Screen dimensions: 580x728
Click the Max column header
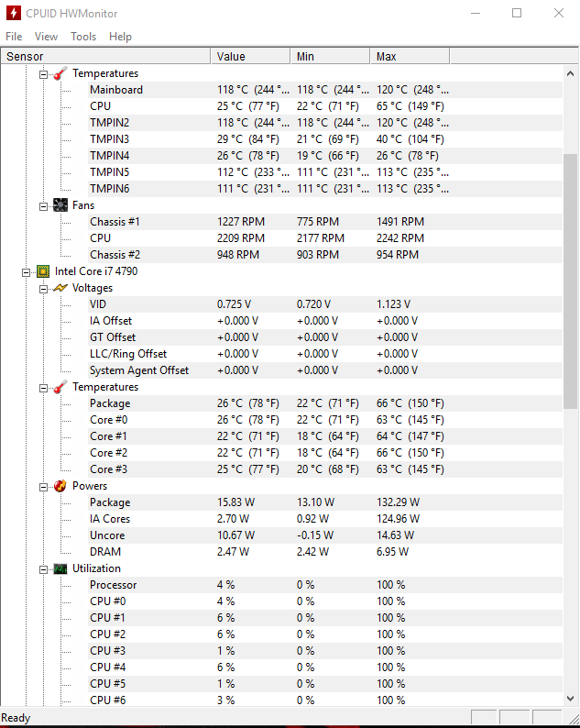pos(410,57)
